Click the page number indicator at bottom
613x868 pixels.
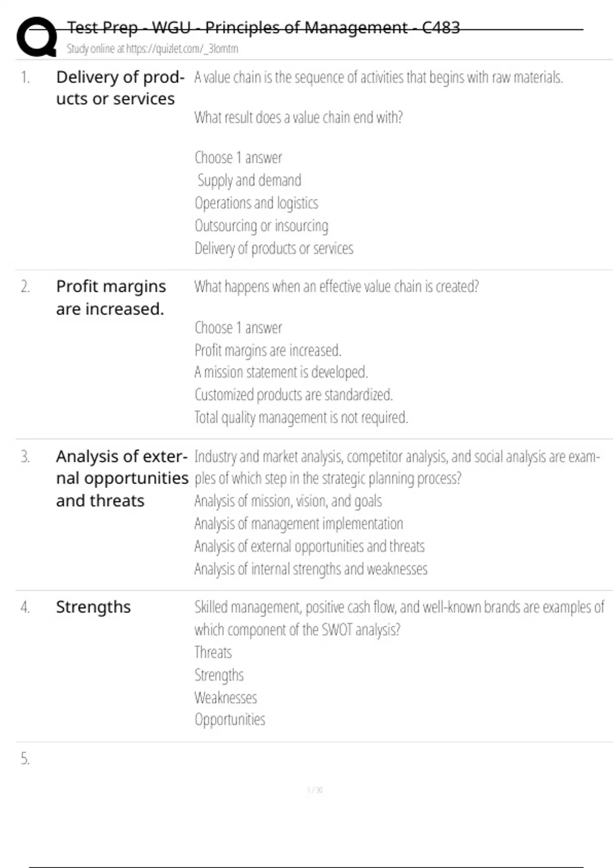tap(315, 790)
